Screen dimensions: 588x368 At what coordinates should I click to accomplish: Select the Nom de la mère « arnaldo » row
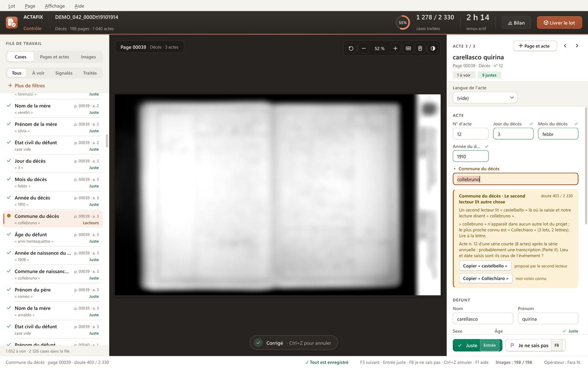[53, 311]
